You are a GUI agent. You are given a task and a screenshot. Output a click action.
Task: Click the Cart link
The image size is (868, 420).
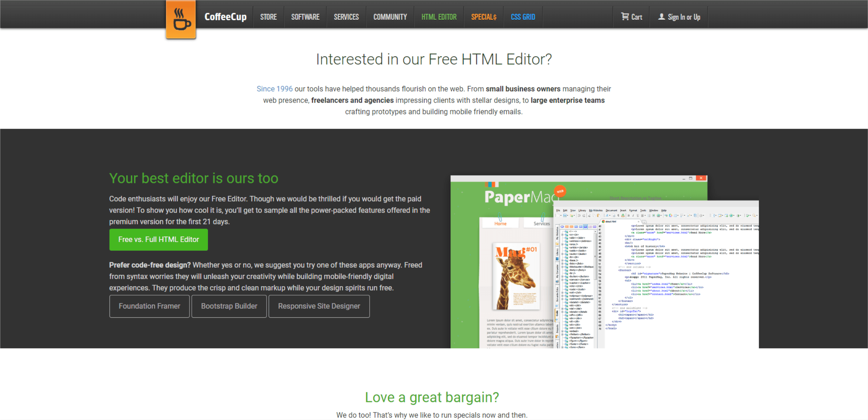pyautogui.click(x=631, y=17)
